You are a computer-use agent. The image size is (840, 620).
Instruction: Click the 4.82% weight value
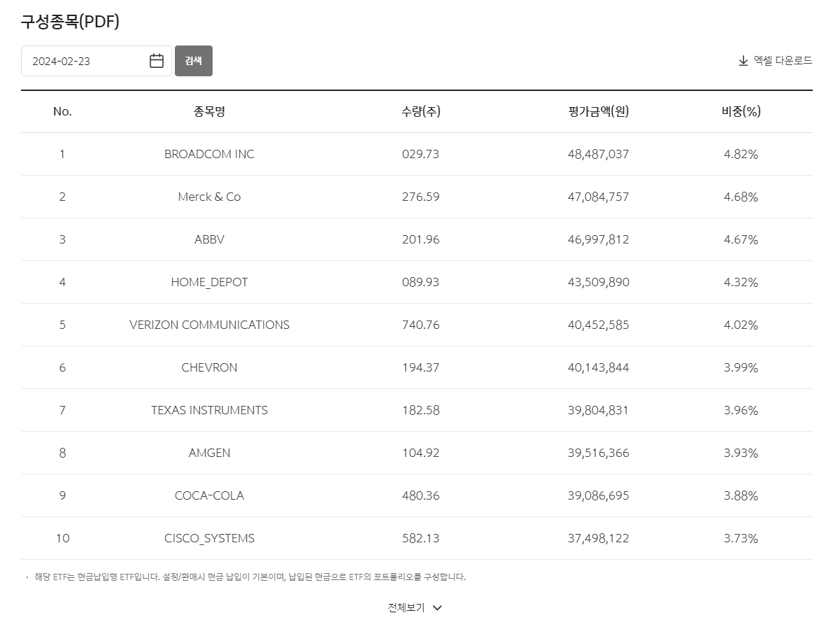(741, 154)
